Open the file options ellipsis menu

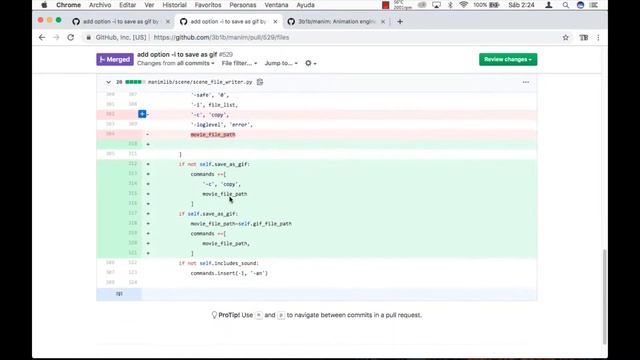coord(526,82)
